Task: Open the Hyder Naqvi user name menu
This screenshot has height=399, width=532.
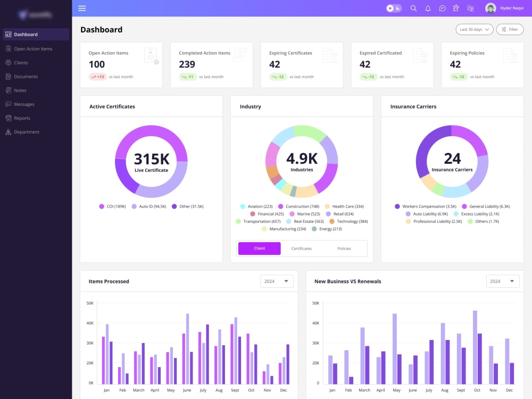Action: (x=512, y=8)
